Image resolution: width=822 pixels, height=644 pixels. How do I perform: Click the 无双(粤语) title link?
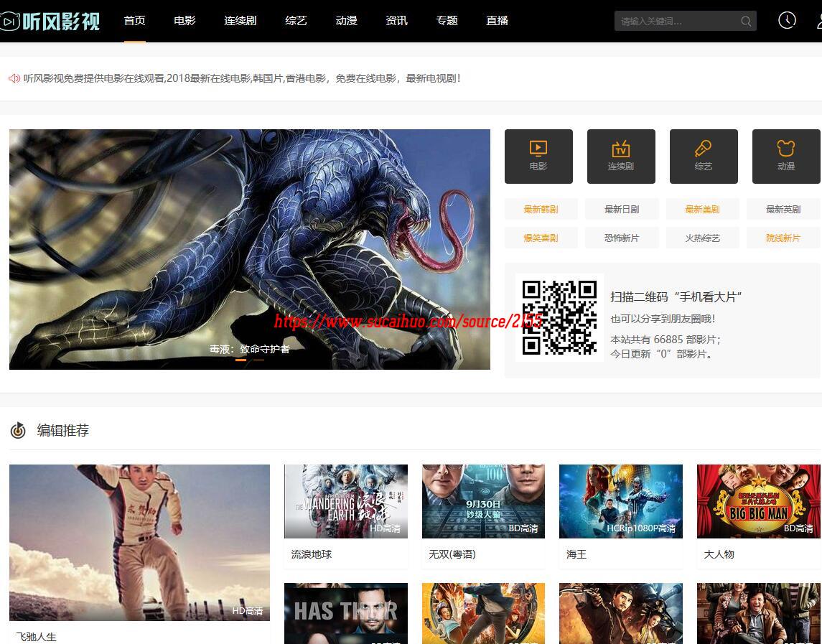(x=452, y=554)
